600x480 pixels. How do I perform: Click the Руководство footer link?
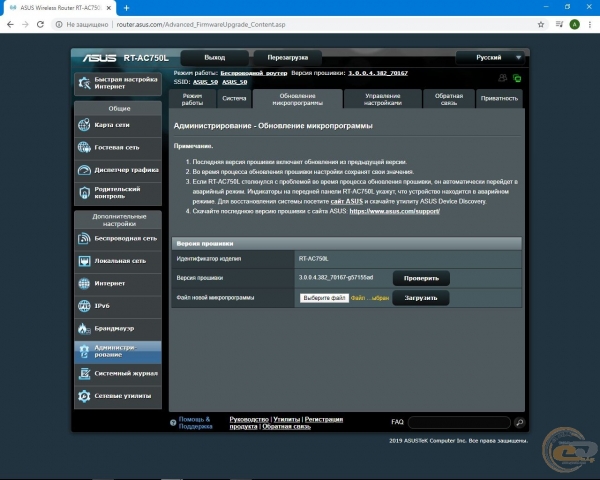[x=249, y=420]
